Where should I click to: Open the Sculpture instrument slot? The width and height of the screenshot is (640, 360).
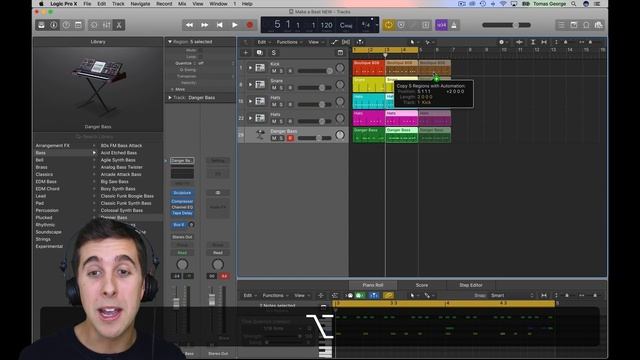click(x=182, y=193)
